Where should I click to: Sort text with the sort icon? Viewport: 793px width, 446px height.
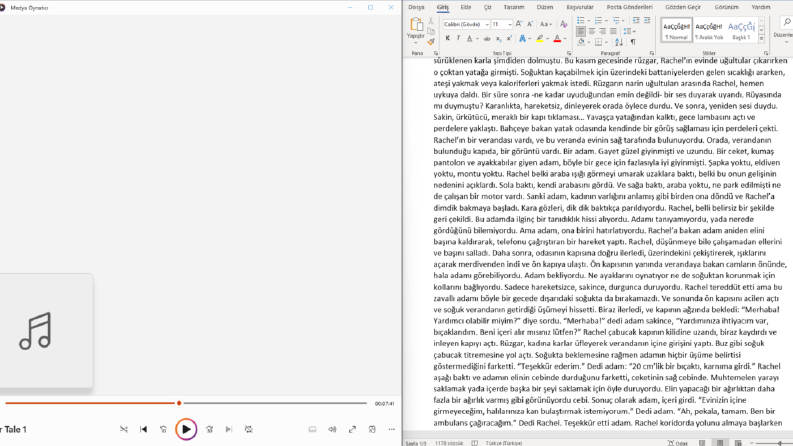[619, 42]
